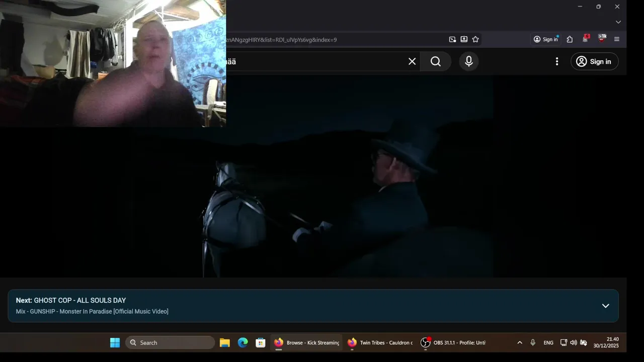Screen dimensions: 644x362
Task: Click the YouTube search magnifier button
Action: 436,61
